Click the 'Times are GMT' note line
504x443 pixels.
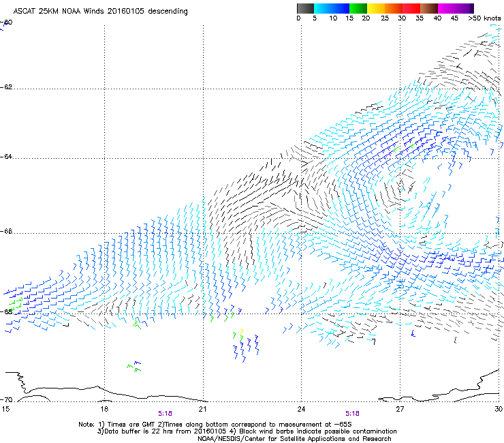pos(215,425)
